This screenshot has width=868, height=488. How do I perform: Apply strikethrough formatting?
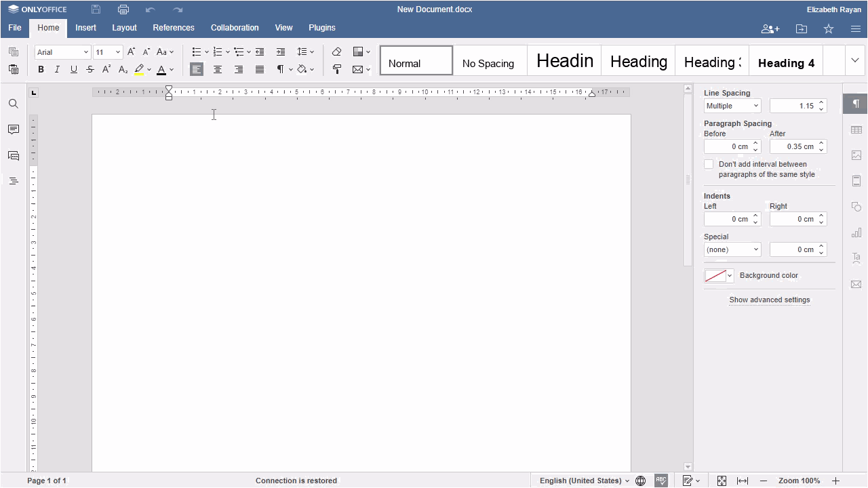pyautogui.click(x=90, y=69)
